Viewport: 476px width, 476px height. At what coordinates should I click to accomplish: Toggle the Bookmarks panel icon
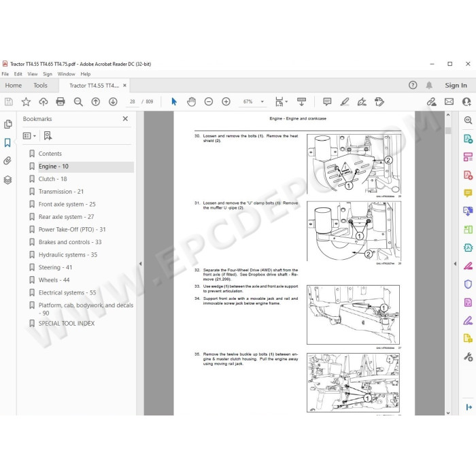click(7, 143)
